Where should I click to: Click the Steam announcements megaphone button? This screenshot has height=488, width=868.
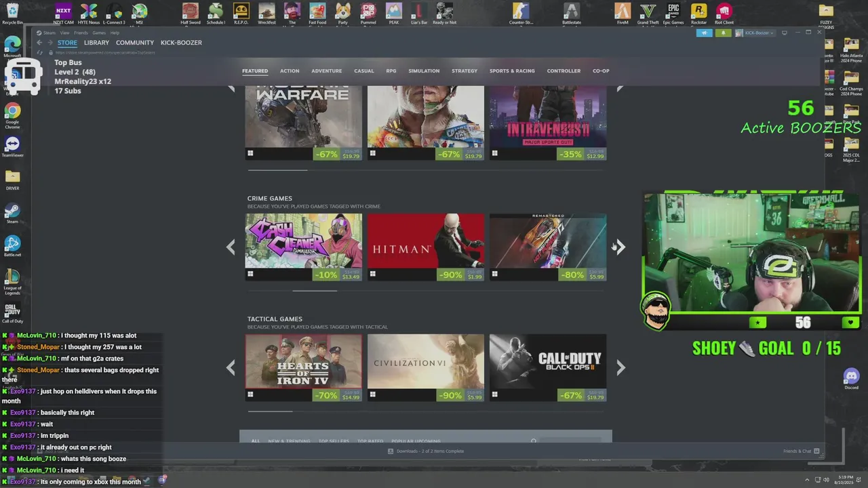(x=704, y=33)
